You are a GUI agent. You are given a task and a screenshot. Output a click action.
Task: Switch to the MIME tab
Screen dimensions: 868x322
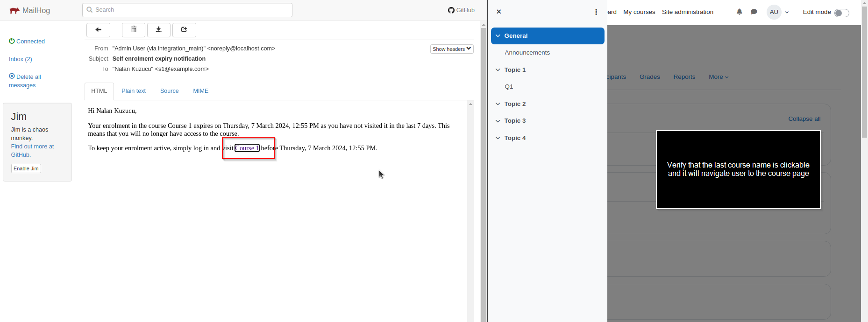click(x=201, y=91)
